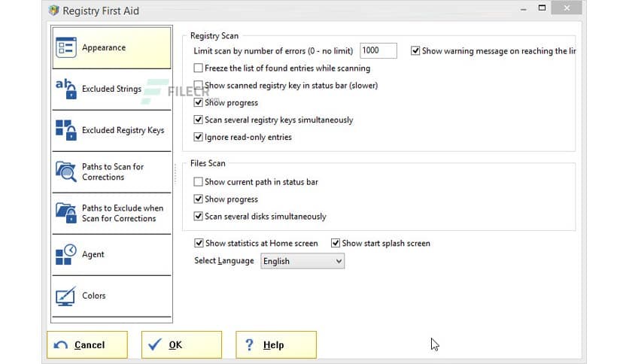Click the Excluded Registry Keys icon
The image size is (629, 364).
pos(65,130)
